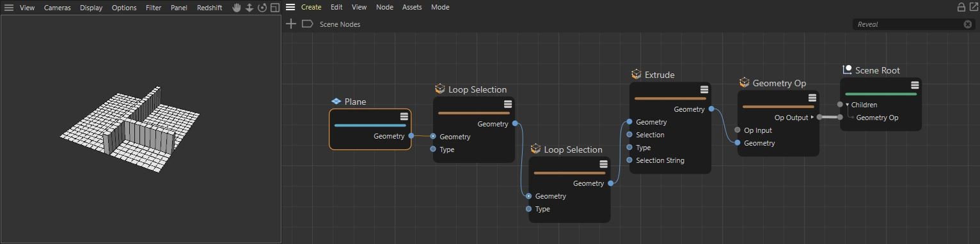Click first Loop Selection Type input port
980x244 pixels.
[x=433, y=149]
